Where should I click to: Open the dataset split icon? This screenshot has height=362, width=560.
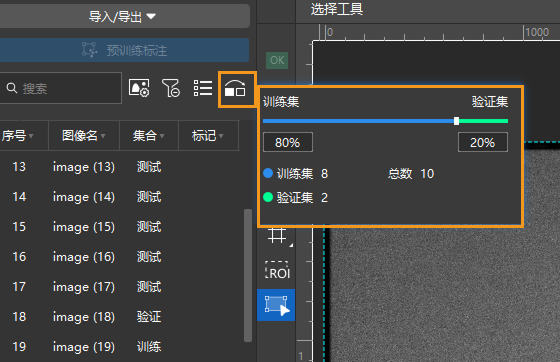[x=235, y=89]
